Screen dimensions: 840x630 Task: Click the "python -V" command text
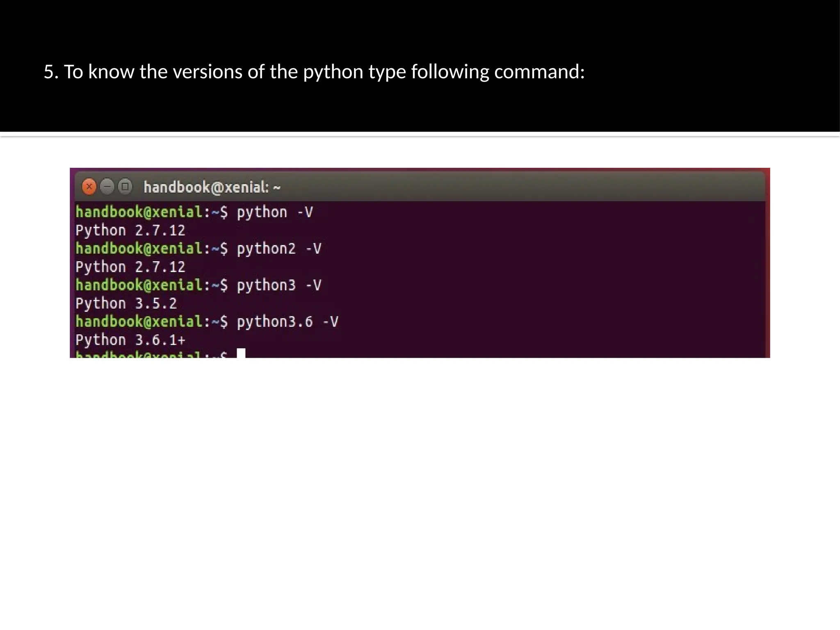point(275,212)
